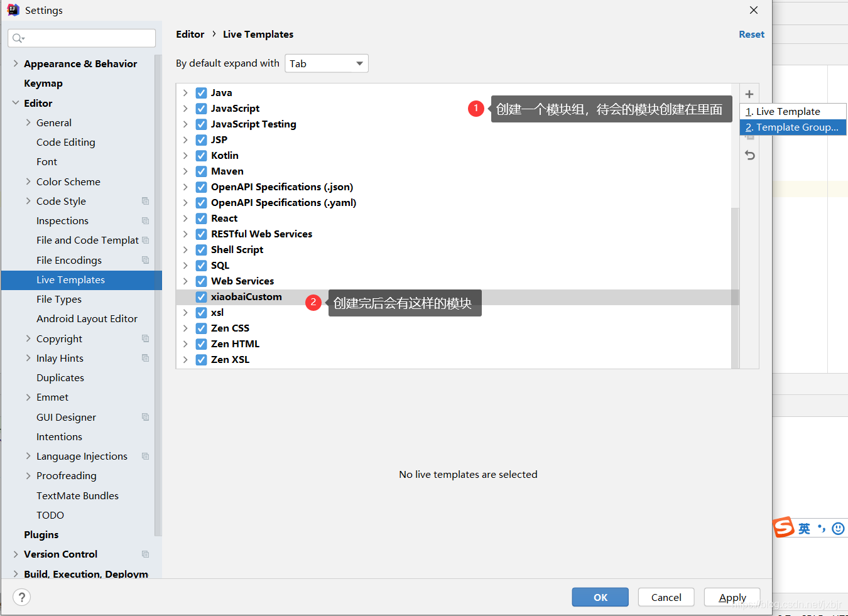Viewport: 848px width, 616px height.
Task: Close the Settings dialog
Action: click(754, 10)
